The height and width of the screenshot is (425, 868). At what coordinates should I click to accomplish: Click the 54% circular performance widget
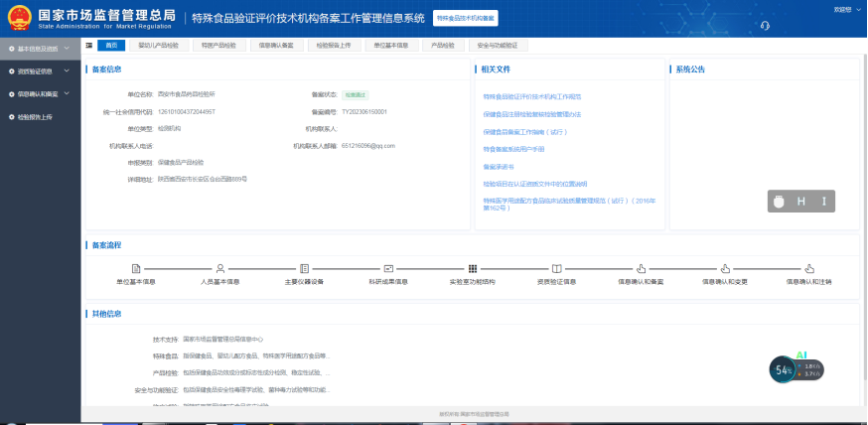783,370
